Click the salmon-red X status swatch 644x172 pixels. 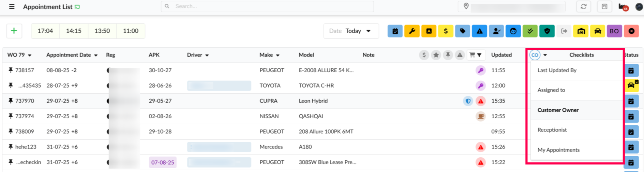click(x=631, y=31)
